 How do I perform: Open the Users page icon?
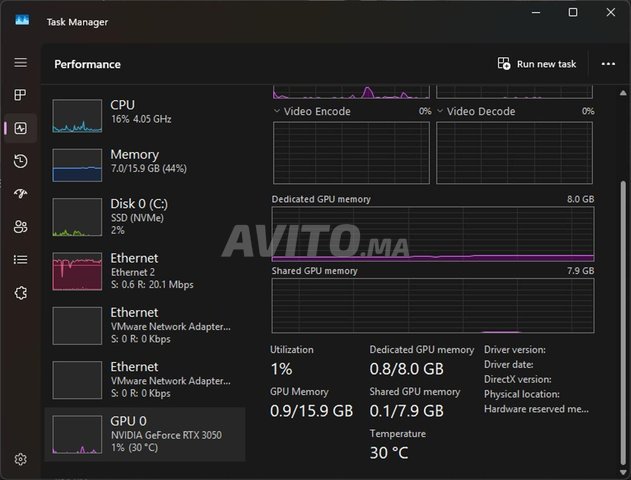click(20, 227)
